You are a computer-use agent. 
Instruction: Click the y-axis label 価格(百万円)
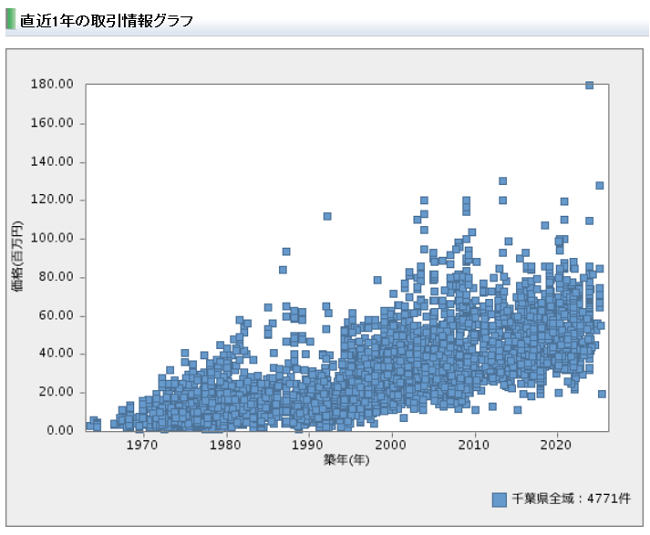[17, 258]
